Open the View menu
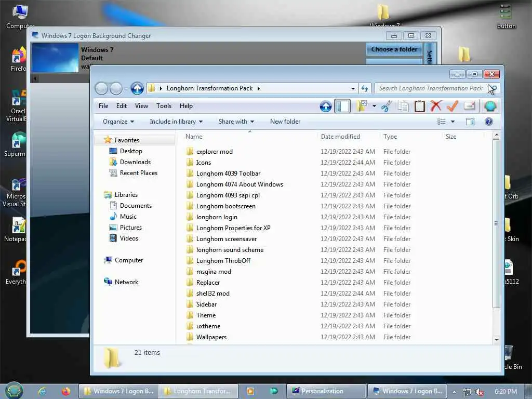 click(141, 106)
